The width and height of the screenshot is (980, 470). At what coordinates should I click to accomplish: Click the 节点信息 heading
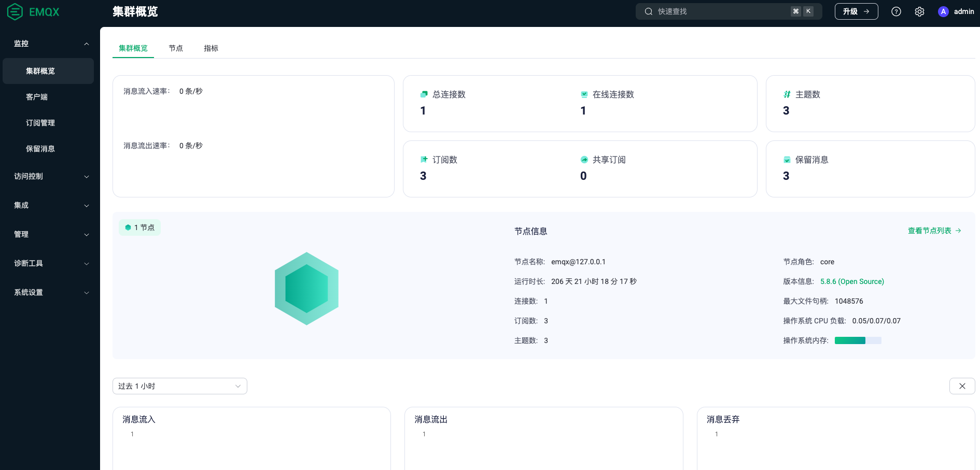pyautogui.click(x=531, y=231)
